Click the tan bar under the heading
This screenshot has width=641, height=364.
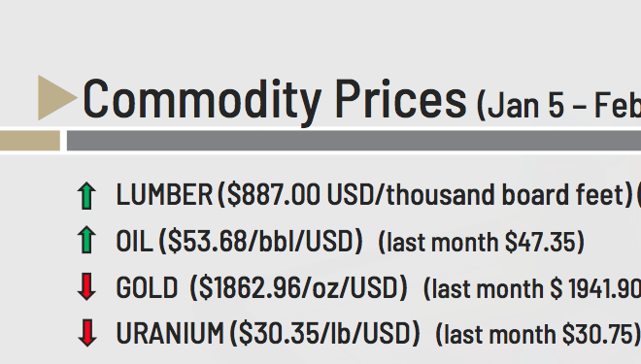pos(30,141)
